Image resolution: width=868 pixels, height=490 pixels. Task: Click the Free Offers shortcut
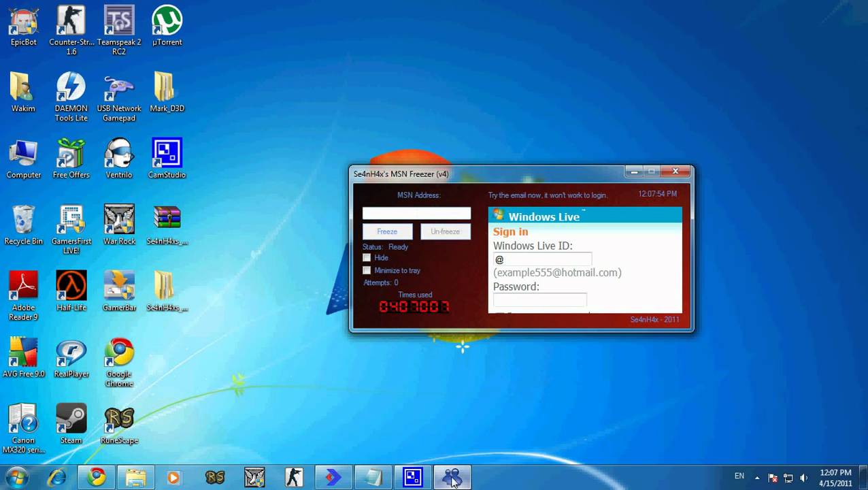coord(71,159)
